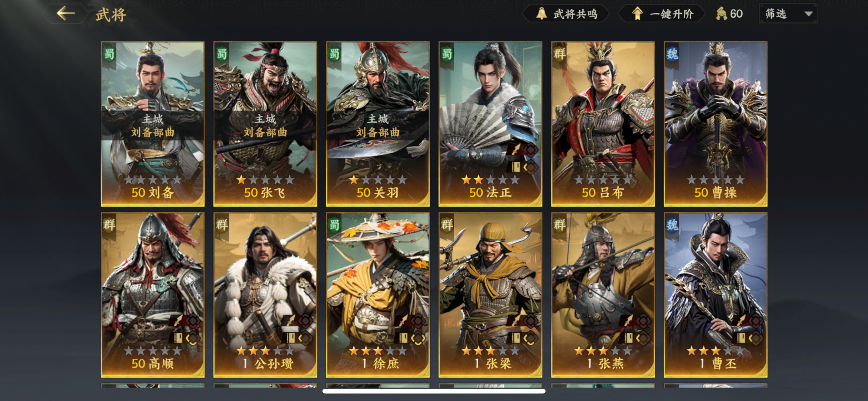Screen dimensions: 868x401
Task: Click the book icon on 公孙瓒 card
Action: tap(291, 338)
